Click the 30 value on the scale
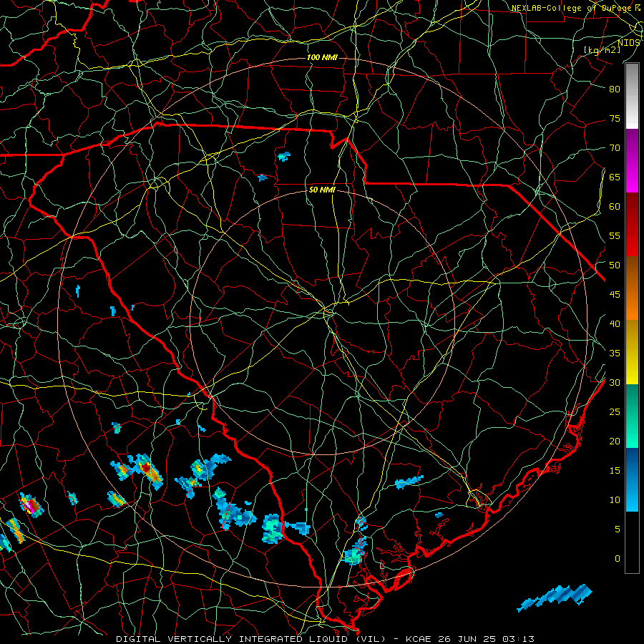Image resolution: width=644 pixels, height=644 pixels. [615, 383]
